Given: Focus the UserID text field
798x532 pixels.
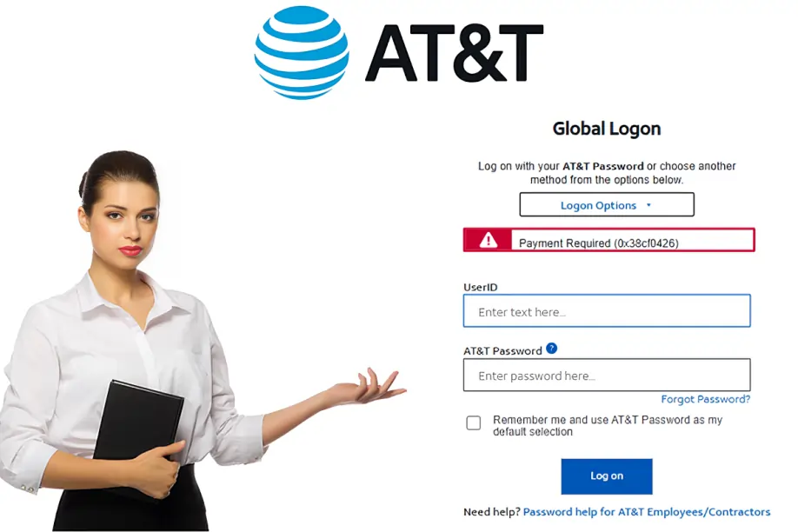Looking at the screenshot, I should click(607, 310).
